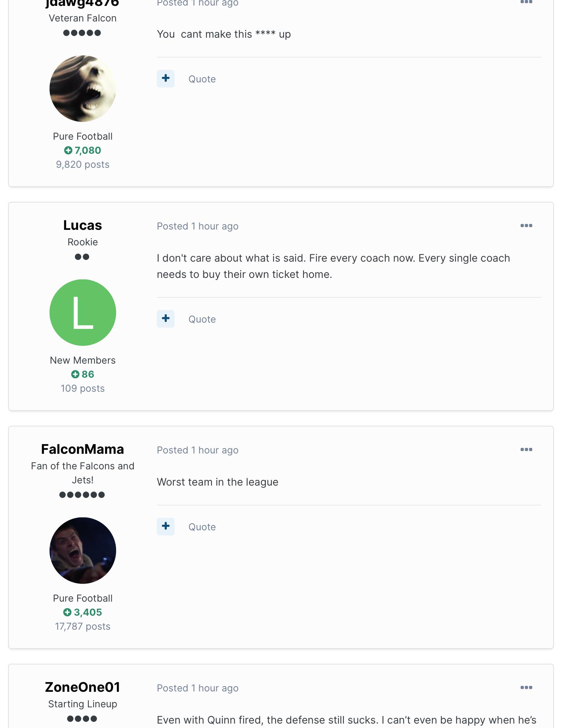Viewport: 565px width, 728px height.
Task: Click Lucas's green letter L avatar
Action: [x=83, y=313]
